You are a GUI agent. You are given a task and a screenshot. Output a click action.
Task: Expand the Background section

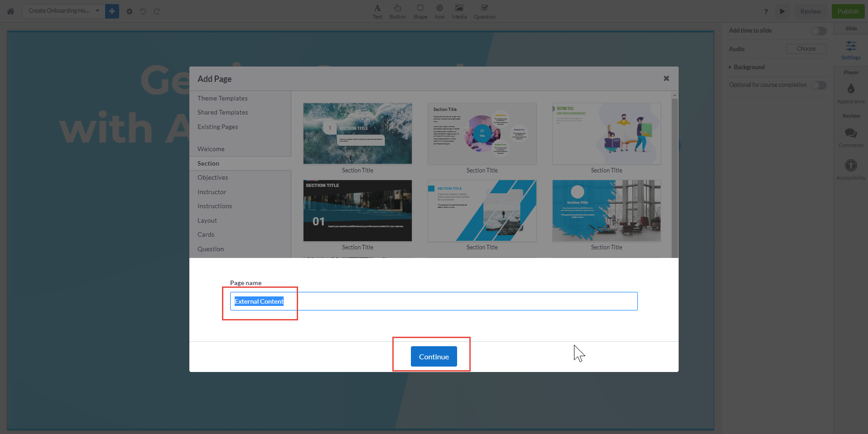coord(747,67)
